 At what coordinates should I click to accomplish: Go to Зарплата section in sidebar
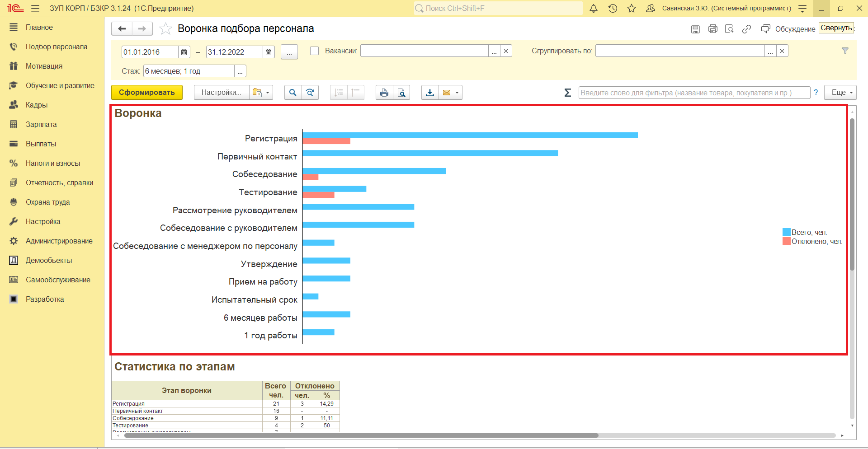(41, 125)
